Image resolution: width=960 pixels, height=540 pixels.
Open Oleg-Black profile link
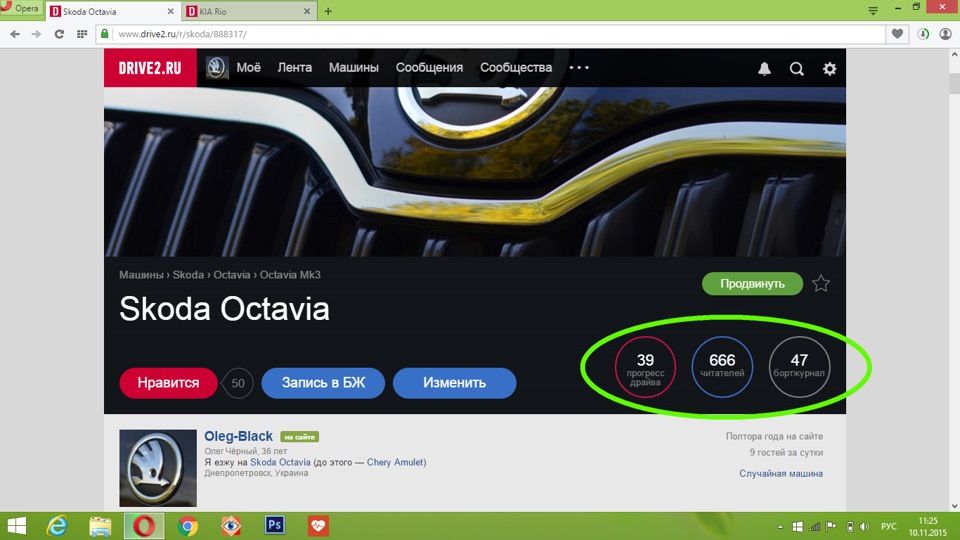[238, 436]
